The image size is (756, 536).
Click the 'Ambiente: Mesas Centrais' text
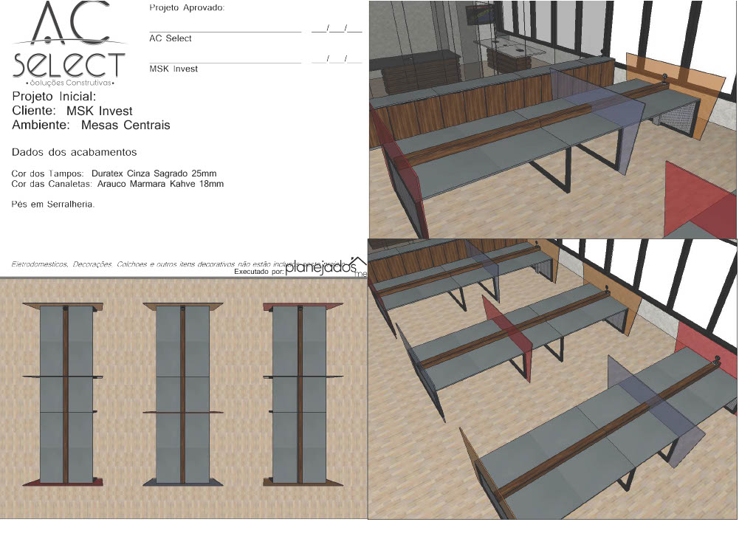click(91, 126)
